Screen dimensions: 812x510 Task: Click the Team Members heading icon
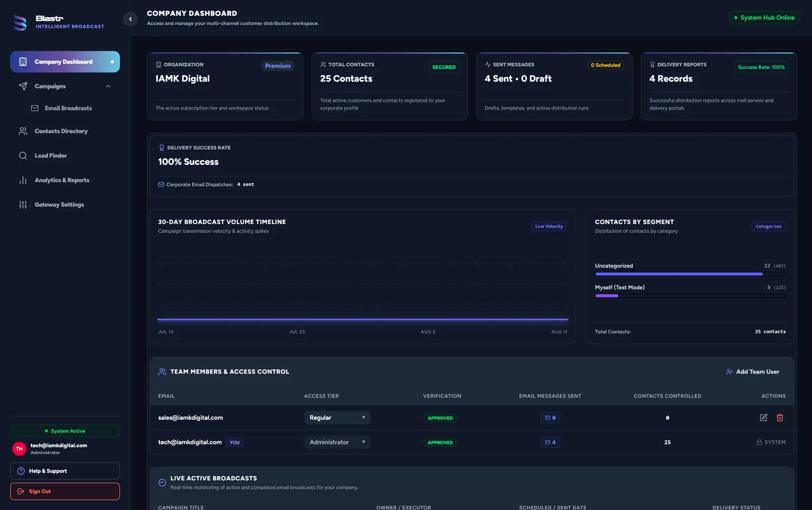tap(162, 371)
